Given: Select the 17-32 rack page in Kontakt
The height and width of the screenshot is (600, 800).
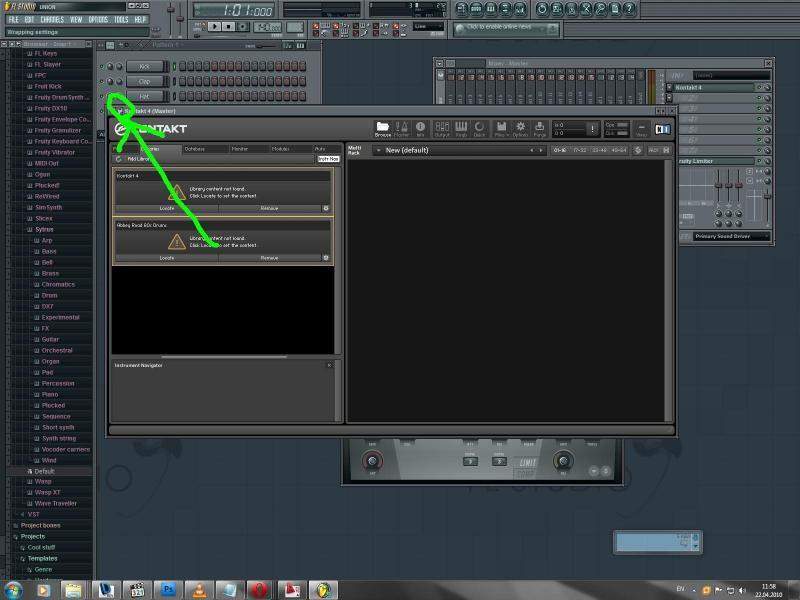Looking at the screenshot, I should click(579, 151).
